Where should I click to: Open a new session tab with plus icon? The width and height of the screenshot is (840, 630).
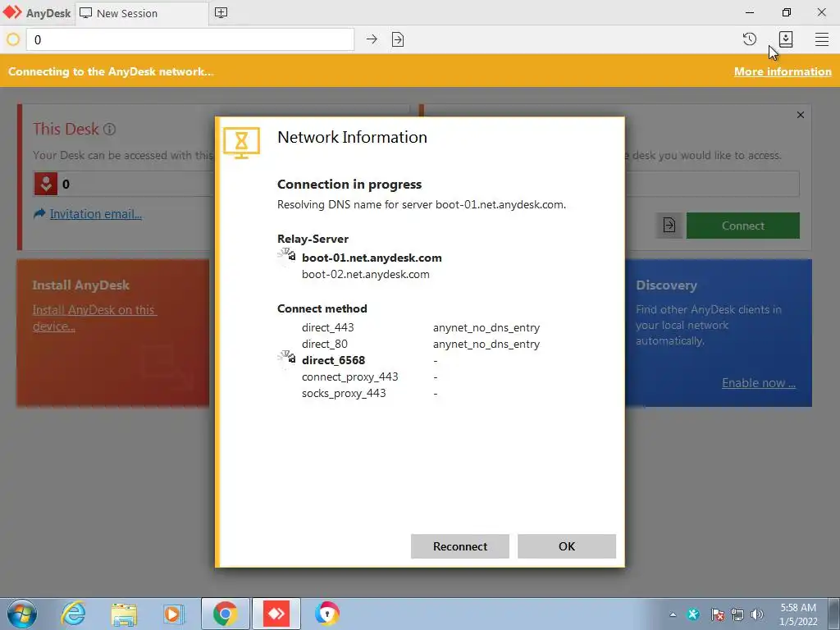point(221,13)
